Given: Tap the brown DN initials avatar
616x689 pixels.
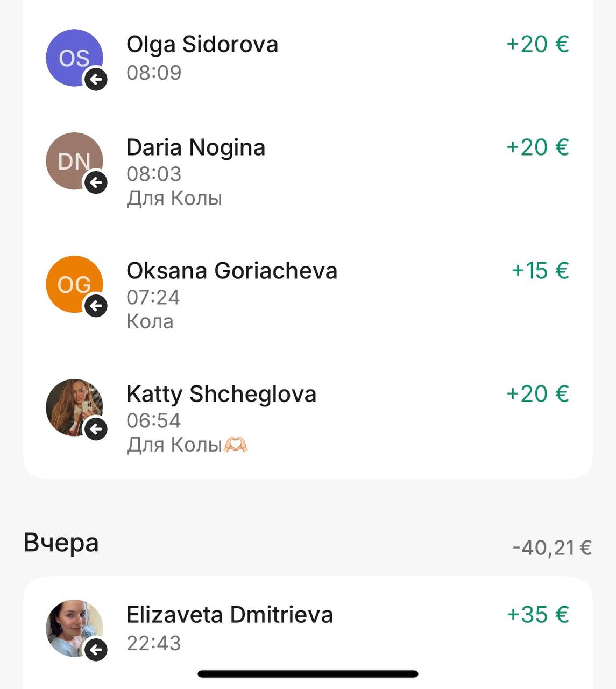Looking at the screenshot, I should point(71,158).
